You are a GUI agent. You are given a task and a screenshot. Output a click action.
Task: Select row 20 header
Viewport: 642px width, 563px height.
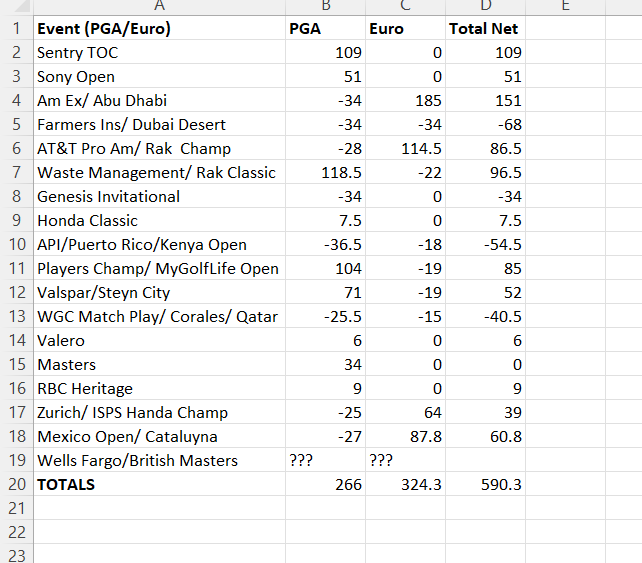(16, 484)
